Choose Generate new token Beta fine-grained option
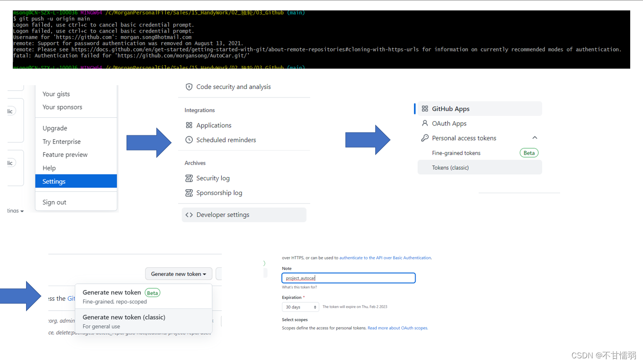The image size is (643, 364). 143,296
